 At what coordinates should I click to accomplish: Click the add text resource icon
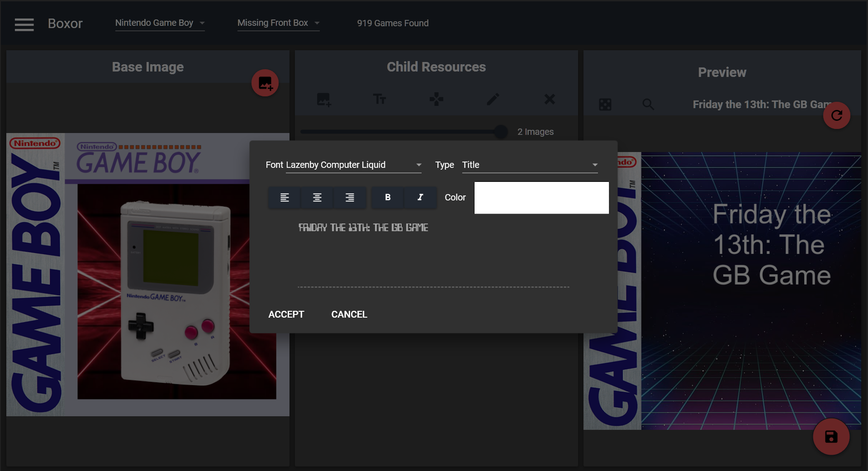coord(379,99)
